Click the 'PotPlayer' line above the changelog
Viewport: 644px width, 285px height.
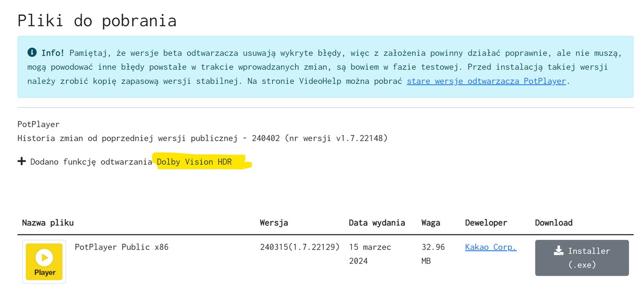point(38,124)
